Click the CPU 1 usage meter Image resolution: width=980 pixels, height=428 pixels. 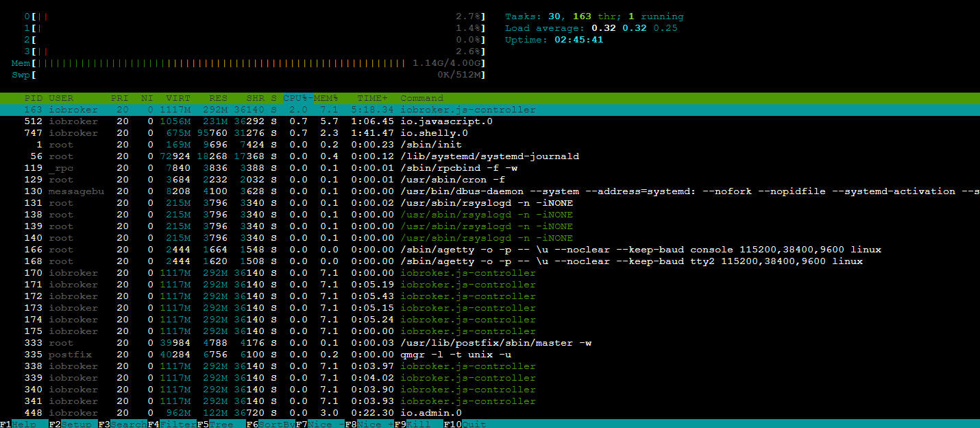click(254, 28)
